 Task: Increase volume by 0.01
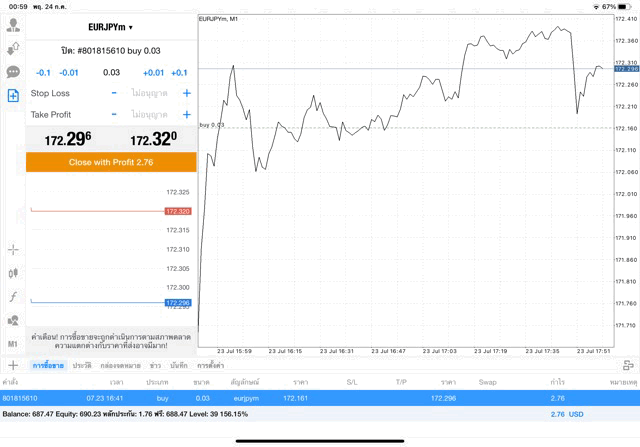(153, 73)
